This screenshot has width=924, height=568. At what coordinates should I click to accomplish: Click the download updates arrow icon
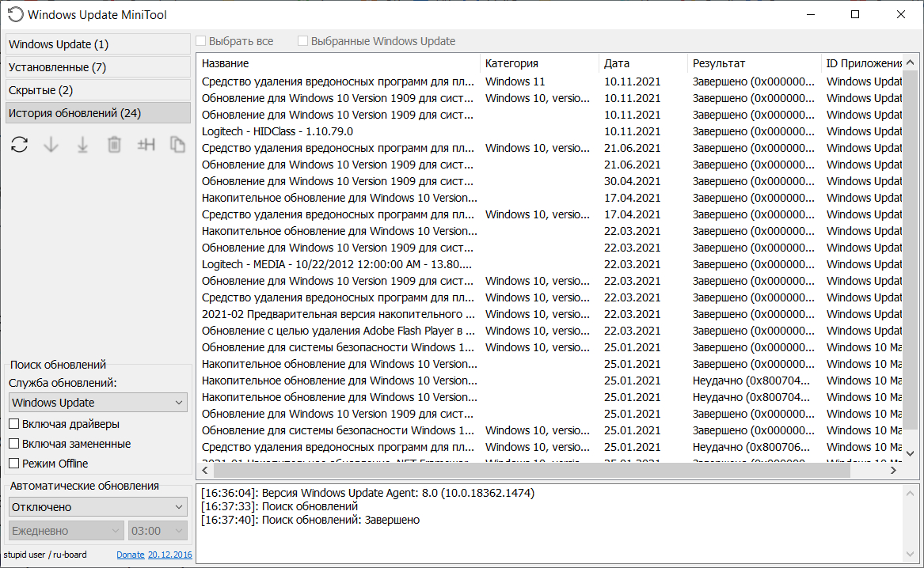click(x=51, y=144)
